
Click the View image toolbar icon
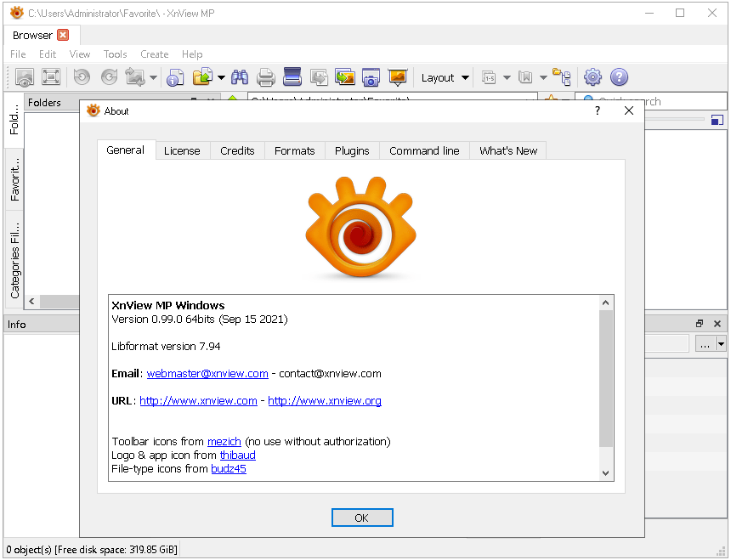pyautogui.click(x=25, y=77)
